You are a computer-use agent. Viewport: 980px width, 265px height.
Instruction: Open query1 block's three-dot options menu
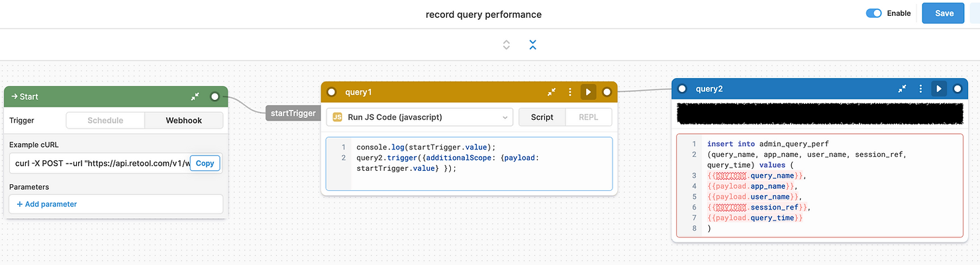[569, 92]
